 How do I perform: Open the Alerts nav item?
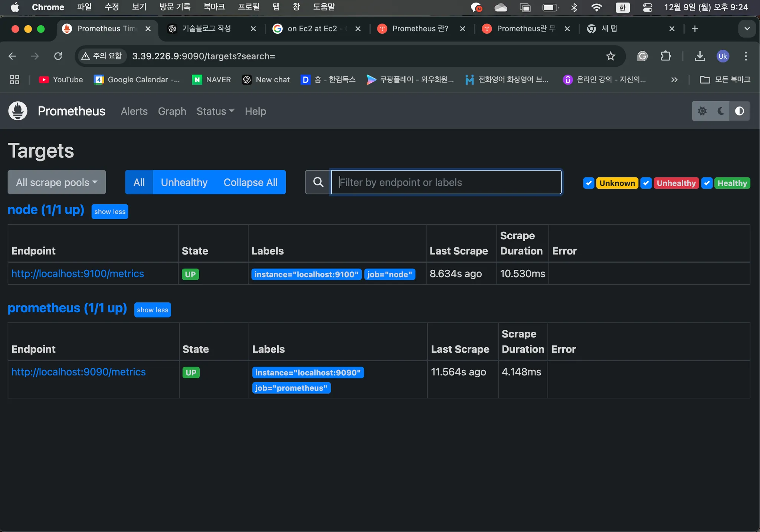134,111
